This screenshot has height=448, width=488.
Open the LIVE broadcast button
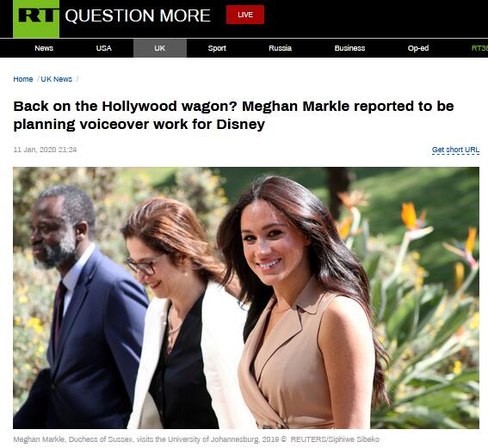(245, 15)
